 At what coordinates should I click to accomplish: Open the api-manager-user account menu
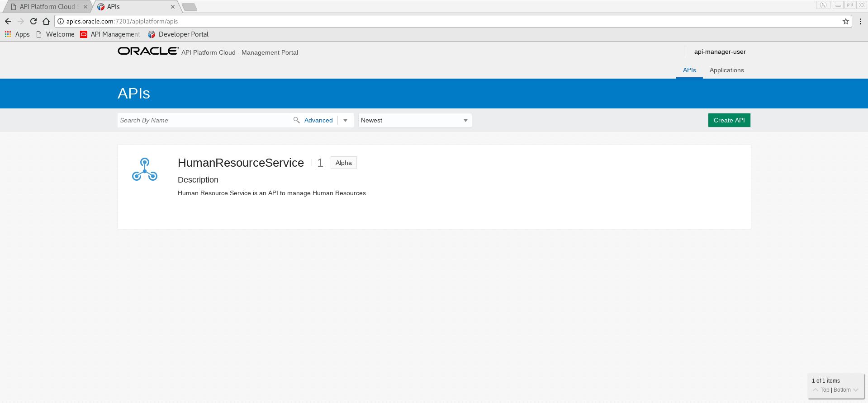(720, 52)
